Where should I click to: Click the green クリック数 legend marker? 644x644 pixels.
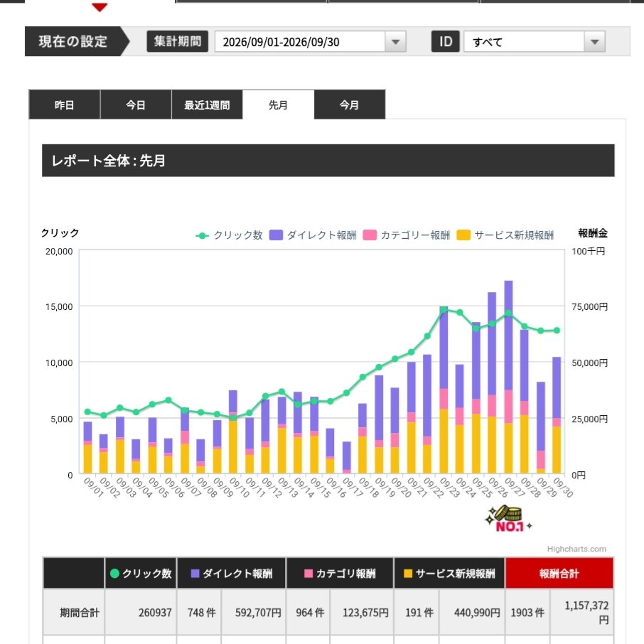tap(202, 235)
